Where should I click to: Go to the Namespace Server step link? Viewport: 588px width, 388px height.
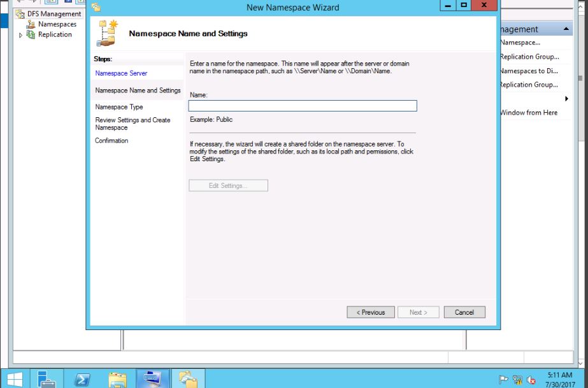coord(121,73)
